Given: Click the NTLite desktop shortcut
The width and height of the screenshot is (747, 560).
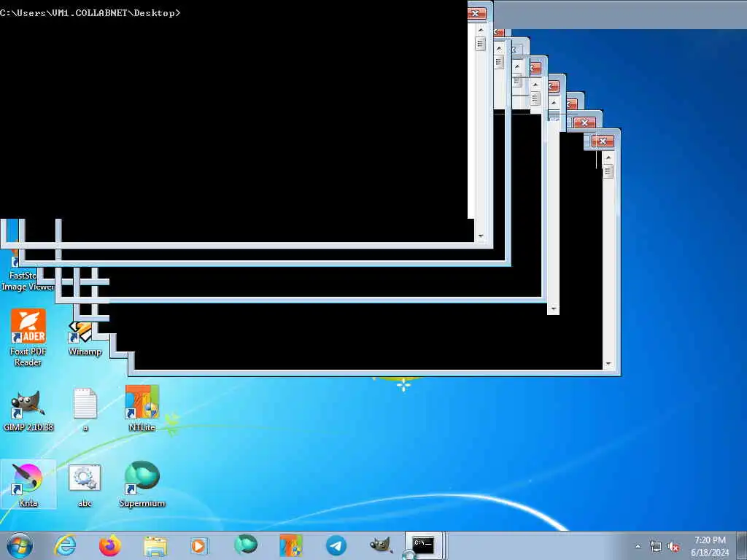Looking at the screenshot, I should pos(142,408).
